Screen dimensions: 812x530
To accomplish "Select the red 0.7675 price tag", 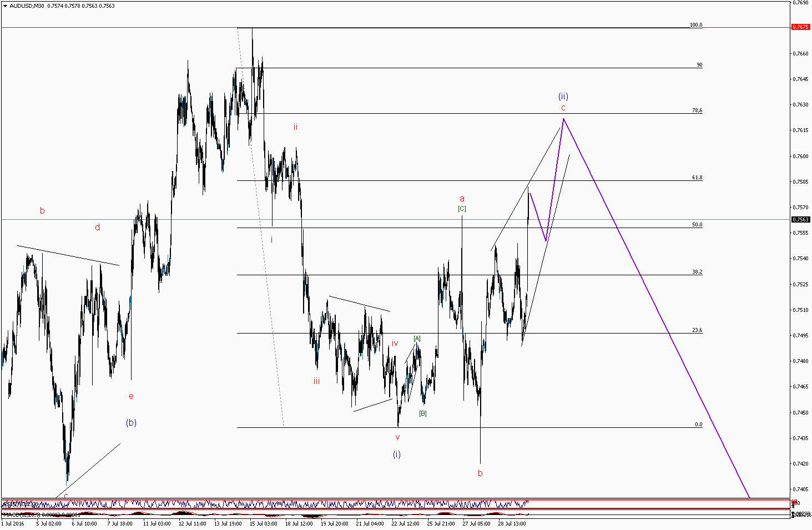I will pos(801,27).
